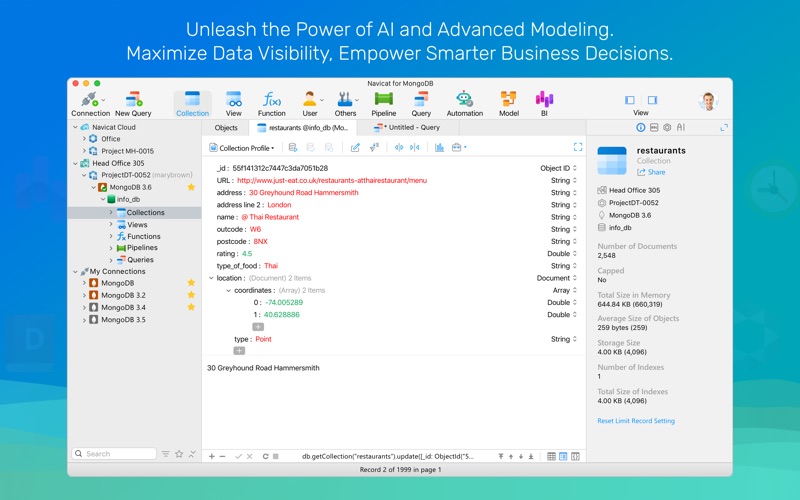The height and width of the screenshot is (500, 800).
Task: Add a new record with plus icon
Action: (x=212, y=456)
